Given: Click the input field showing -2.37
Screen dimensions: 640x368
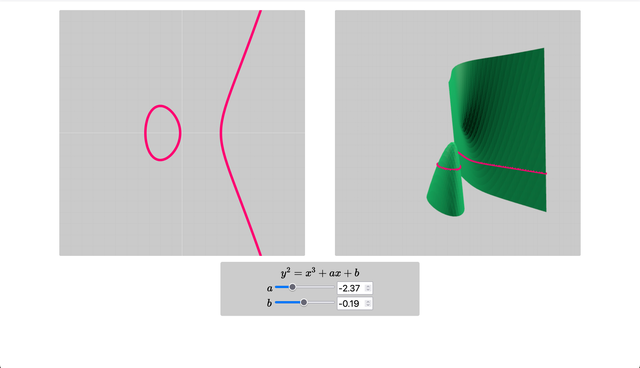Looking at the screenshot, I should (x=354, y=288).
